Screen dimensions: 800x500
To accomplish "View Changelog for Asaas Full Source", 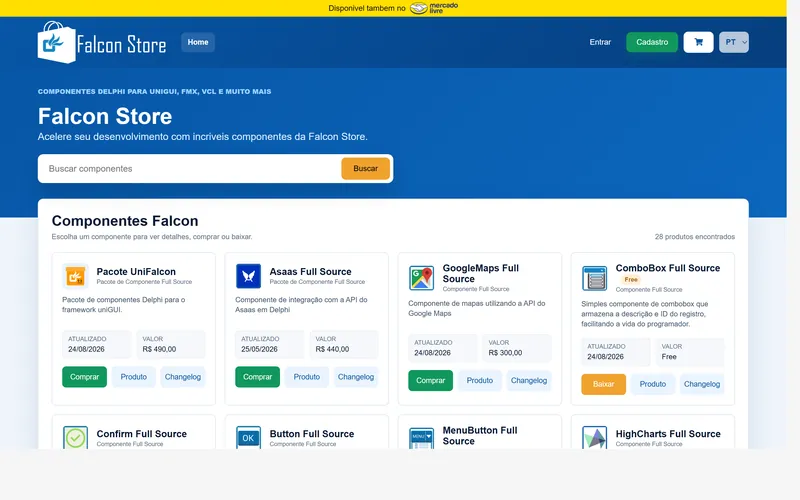I will [x=356, y=377].
